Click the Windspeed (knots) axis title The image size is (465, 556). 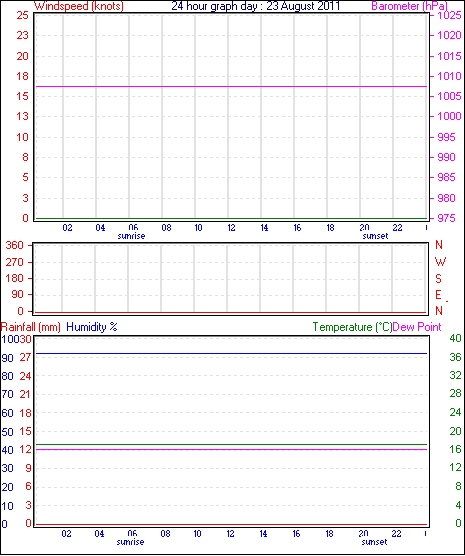coord(79,6)
